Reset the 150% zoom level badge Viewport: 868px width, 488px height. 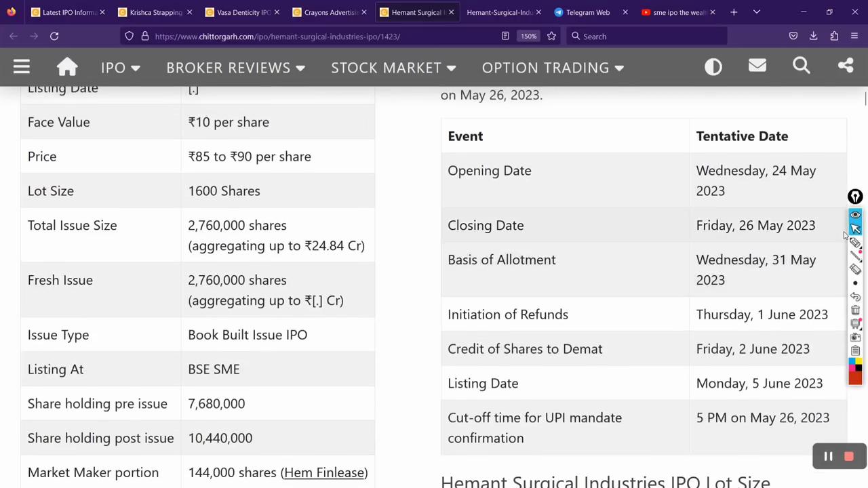(529, 36)
